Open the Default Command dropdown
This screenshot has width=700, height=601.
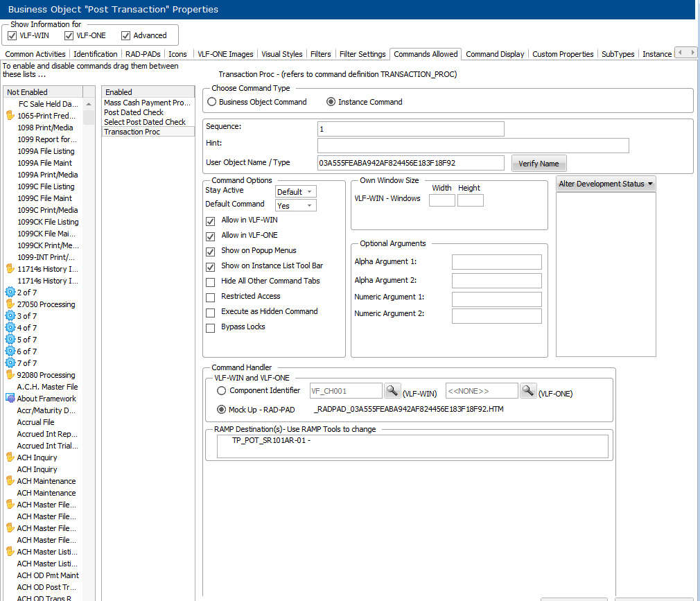point(295,205)
